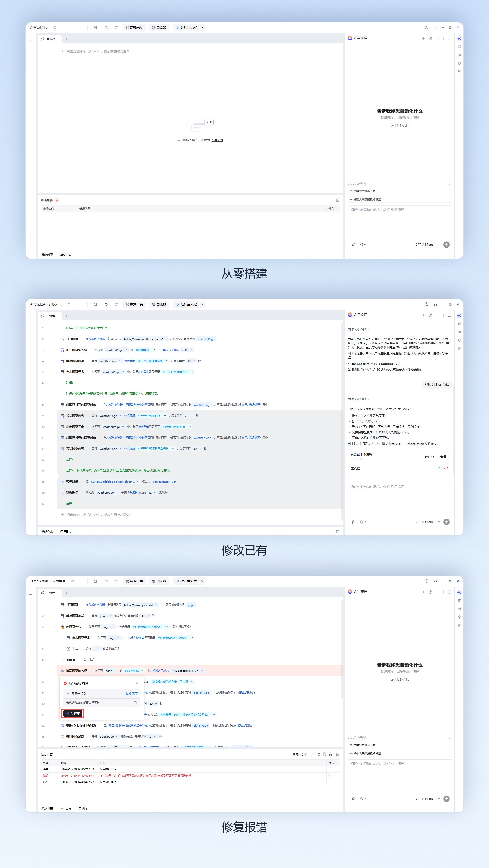Close the 指令运行错误 popup in the 企查查 window
489x868 pixels.
click(137, 683)
